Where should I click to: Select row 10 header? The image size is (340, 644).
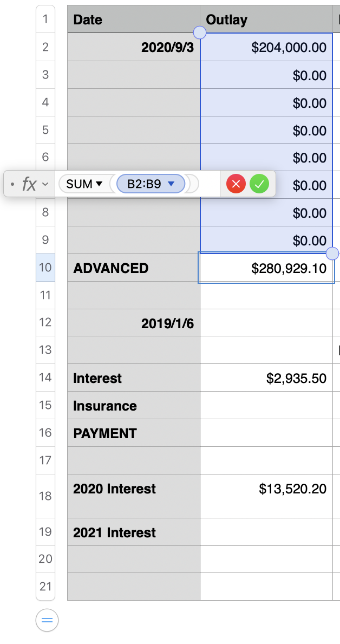(45, 268)
